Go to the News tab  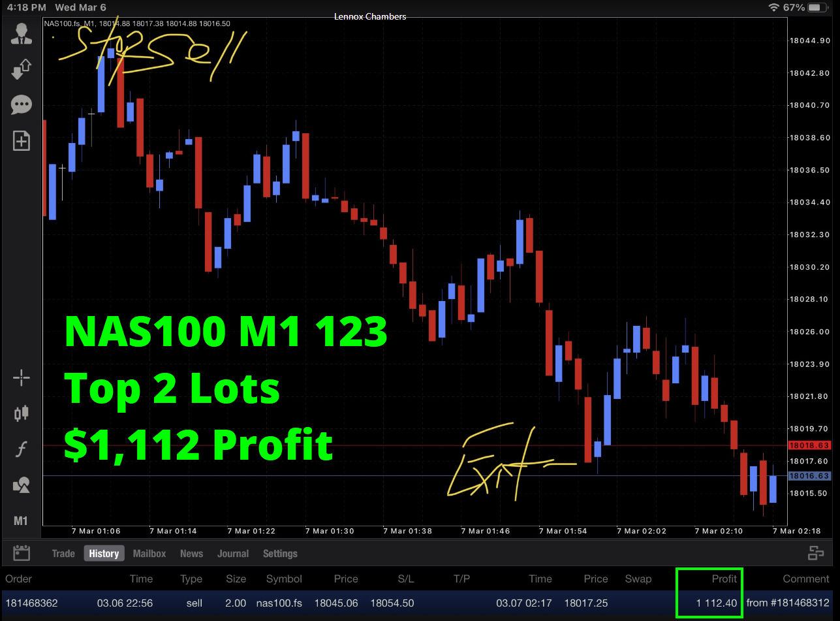point(191,554)
